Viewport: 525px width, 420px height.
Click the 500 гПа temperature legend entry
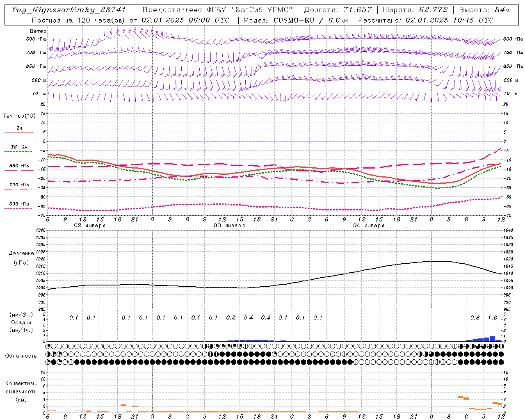click(19, 204)
